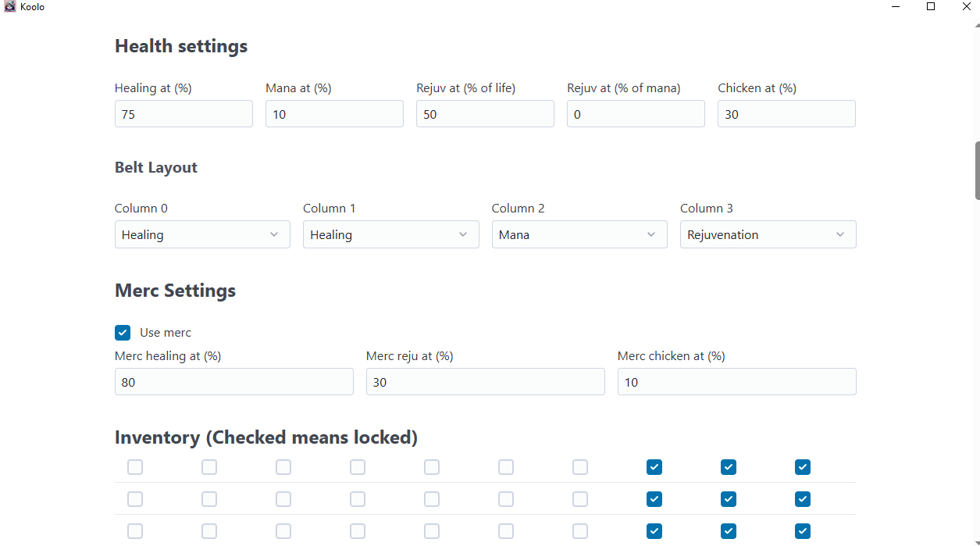Maximize the Koolo window

click(x=931, y=6)
